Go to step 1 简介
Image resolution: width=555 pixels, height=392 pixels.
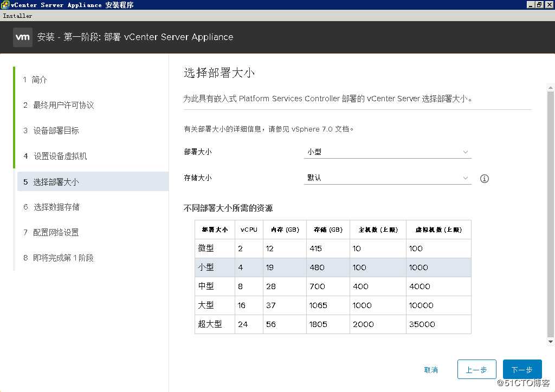[35, 80]
